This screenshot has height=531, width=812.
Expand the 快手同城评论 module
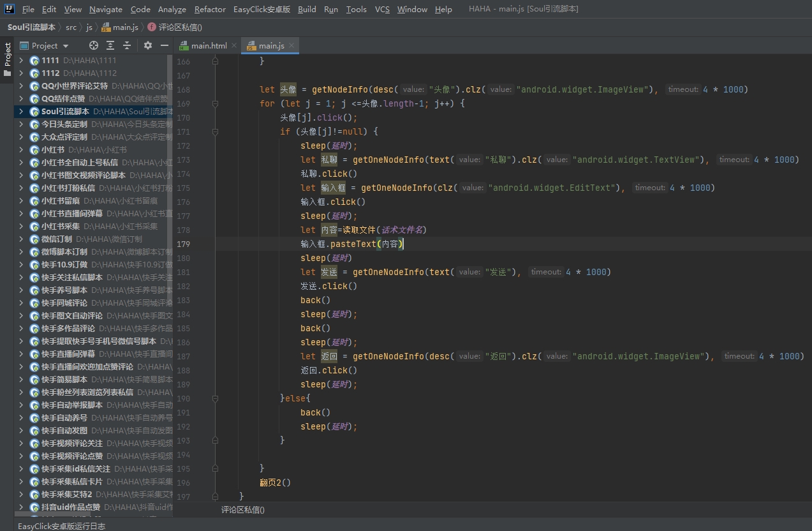coord(21,303)
